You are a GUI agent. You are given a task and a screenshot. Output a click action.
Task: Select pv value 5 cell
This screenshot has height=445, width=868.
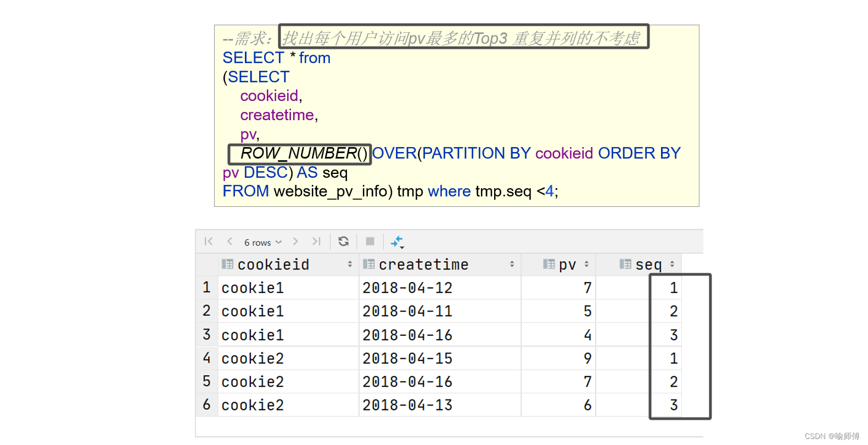(558, 311)
